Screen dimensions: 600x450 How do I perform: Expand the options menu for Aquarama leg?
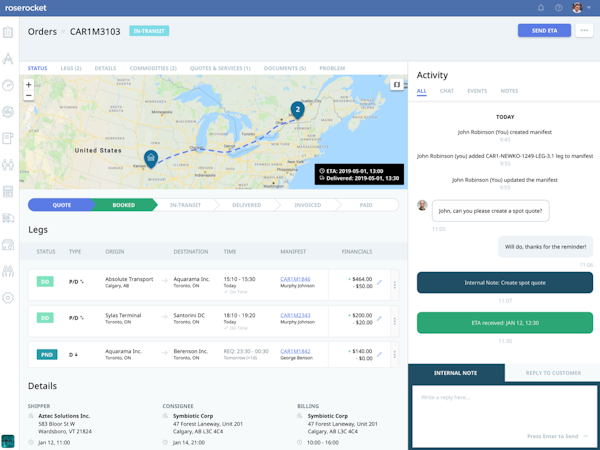pyautogui.click(x=395, y=355)
